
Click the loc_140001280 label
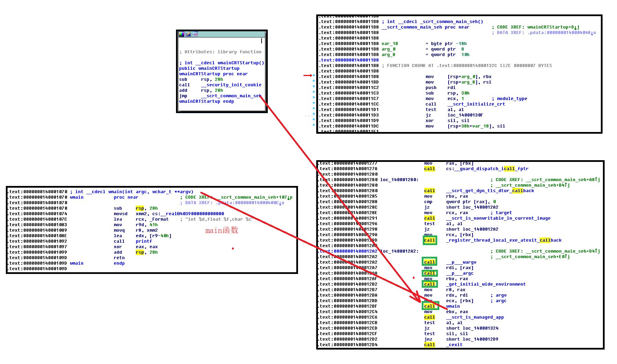[399, 180]
